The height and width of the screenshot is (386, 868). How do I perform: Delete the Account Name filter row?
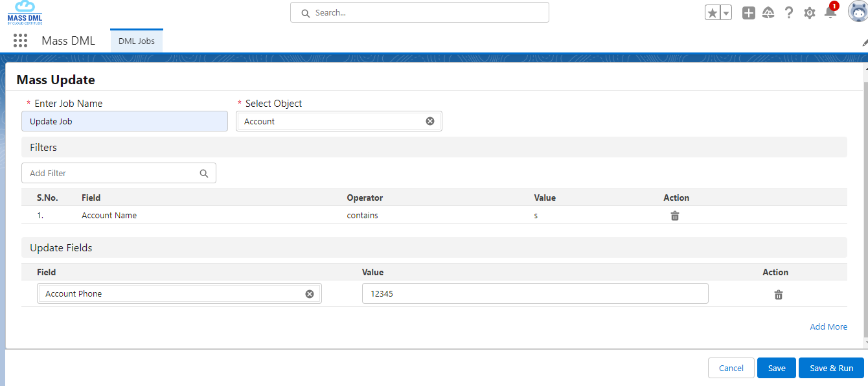pyautogui.click(x=674, y=216)
